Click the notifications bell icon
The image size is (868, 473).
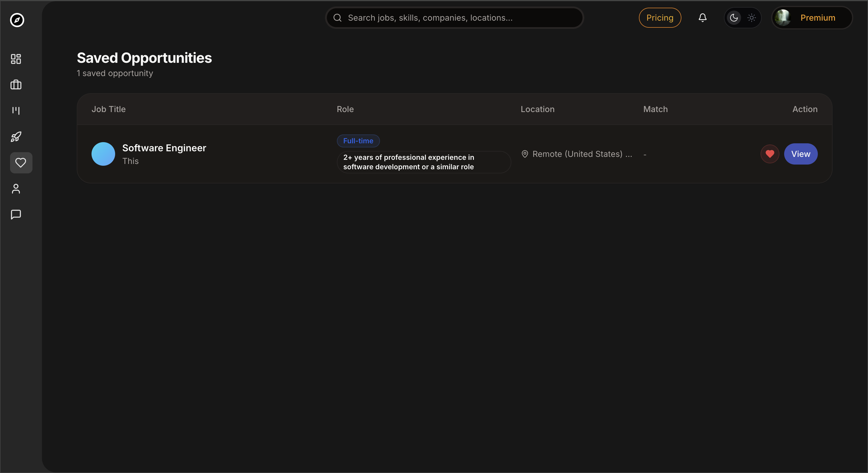pyautogui.click(x=702, y=18)
